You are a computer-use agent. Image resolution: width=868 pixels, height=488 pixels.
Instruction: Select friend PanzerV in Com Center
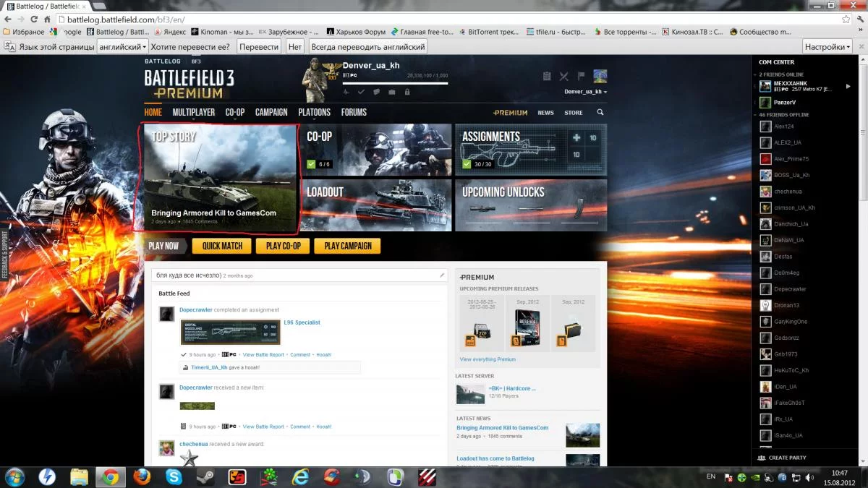coord(785,102)
